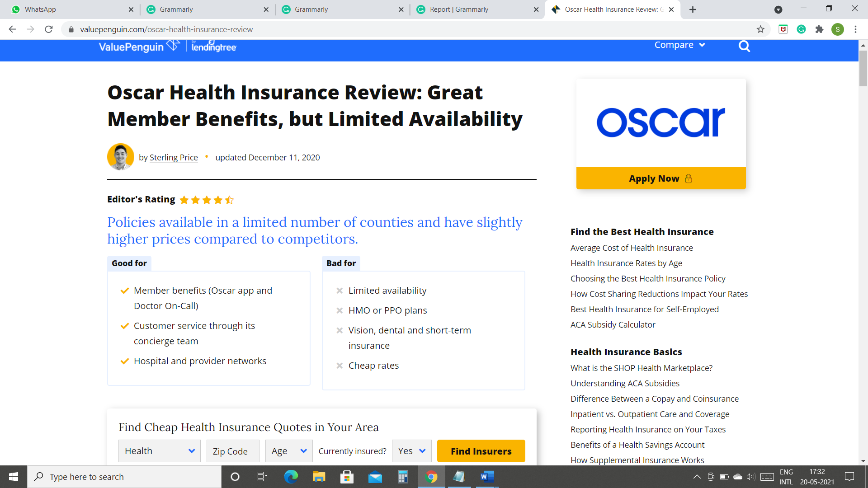Image resolution: width=868 pixels, height=488 pixels.
Task: Open Calculator from taskbar
Action: coord(403,477)
